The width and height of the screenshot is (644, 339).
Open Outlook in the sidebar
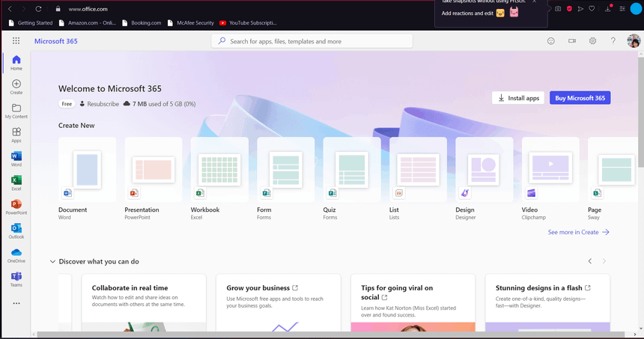point(16,230)
